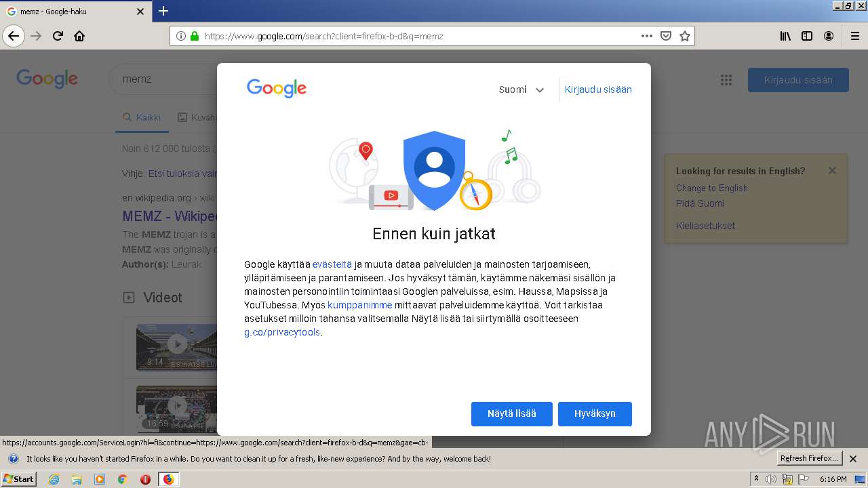Viewport: 868px width, 488px height.
Task: Save page to Pocket
Action: [x=666, y=36]
